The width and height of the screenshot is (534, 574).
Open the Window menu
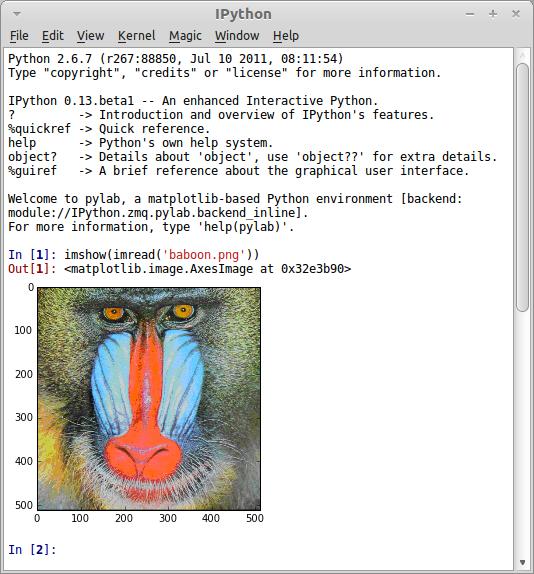click(x=237, y=36)
